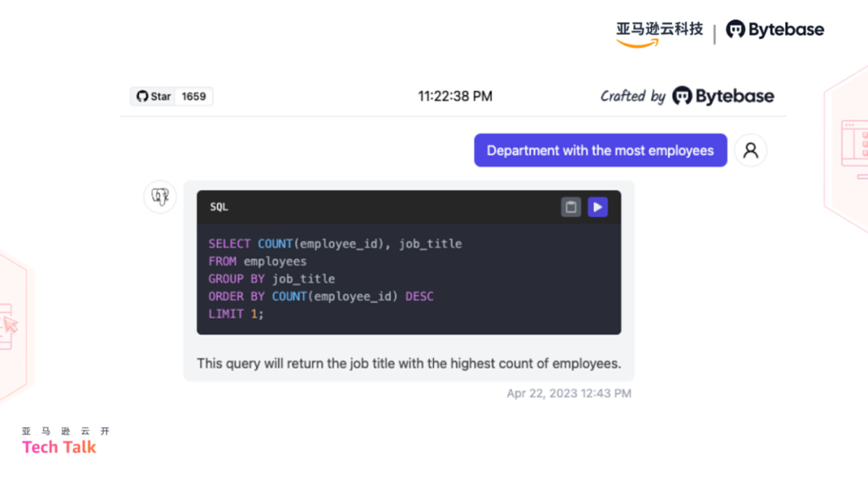
Task: Click the 'FROM employees' code line
Action: tap(257, 261)
